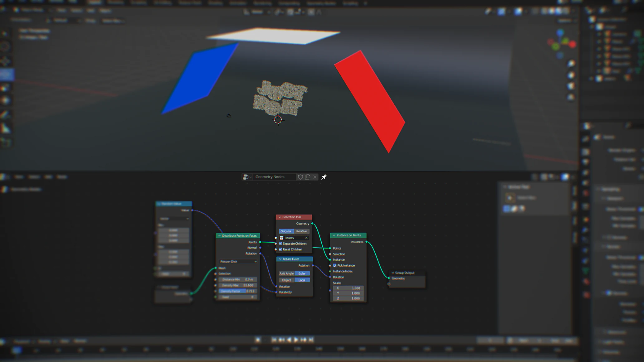Click the Density Factor slider

pyautogui.click(x=238, y=291)
